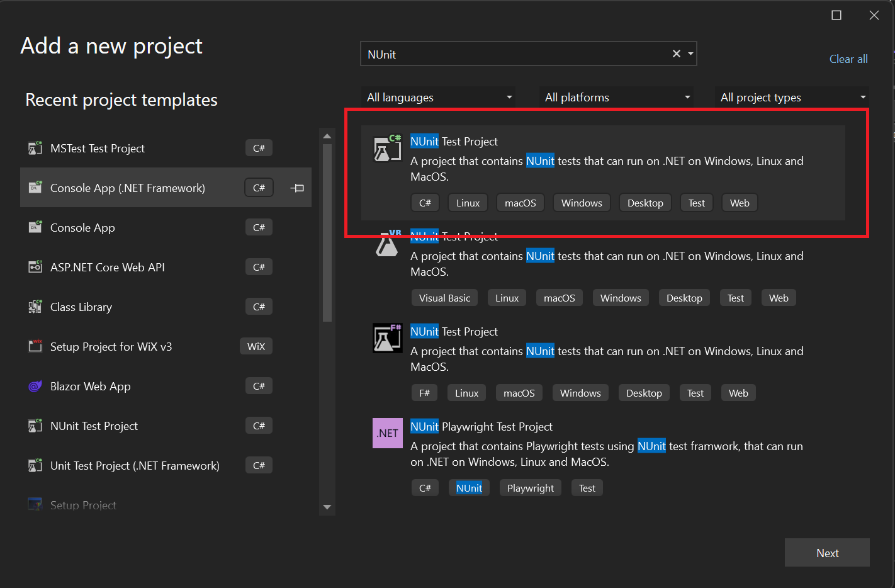The height and width of the screenshot is (588, 895).
Task: Clear the NUnit search text
Action: pyautogui.click(x=676, y=54)
